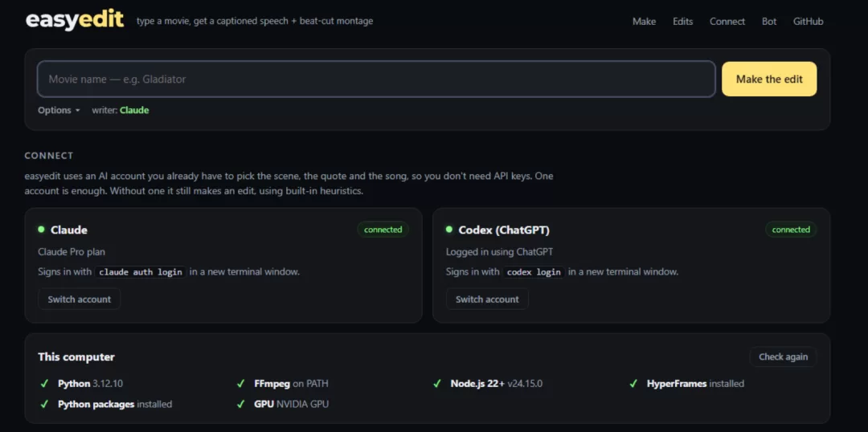Click the checkmark next to HyperFrames

click(x=633, y=384)
